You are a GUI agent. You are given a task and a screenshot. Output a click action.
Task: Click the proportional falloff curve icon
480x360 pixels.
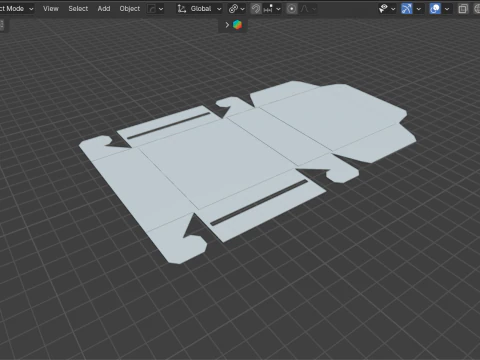pos(304,9)
